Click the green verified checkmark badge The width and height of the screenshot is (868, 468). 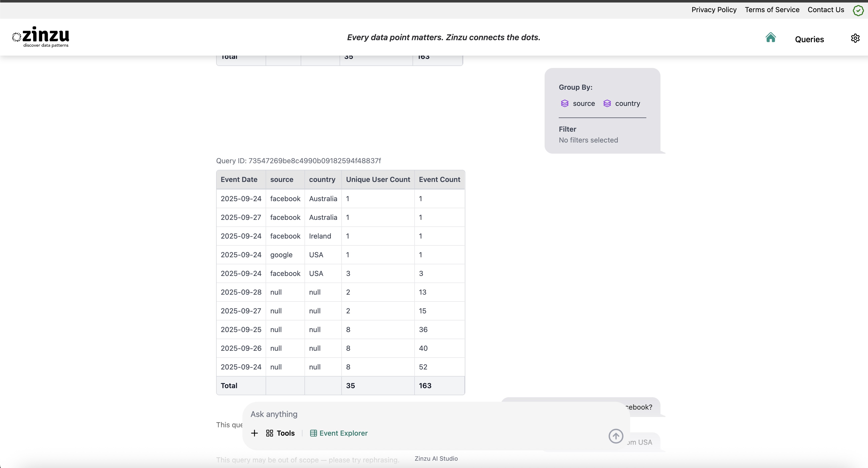point(858,10)
